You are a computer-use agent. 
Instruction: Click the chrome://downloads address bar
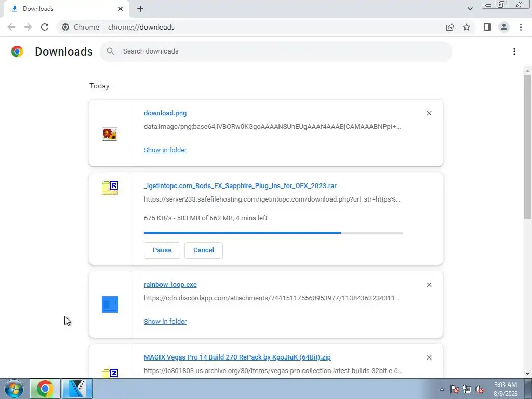(x=251, y=27)
